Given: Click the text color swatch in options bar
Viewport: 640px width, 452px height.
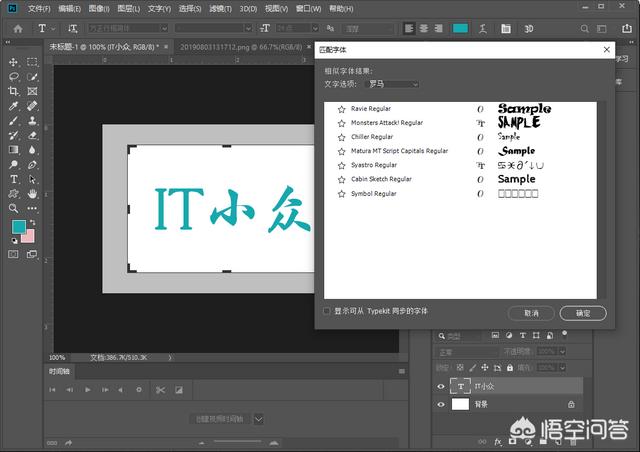Looking at the screenshot, I should [x=460, y=28].
